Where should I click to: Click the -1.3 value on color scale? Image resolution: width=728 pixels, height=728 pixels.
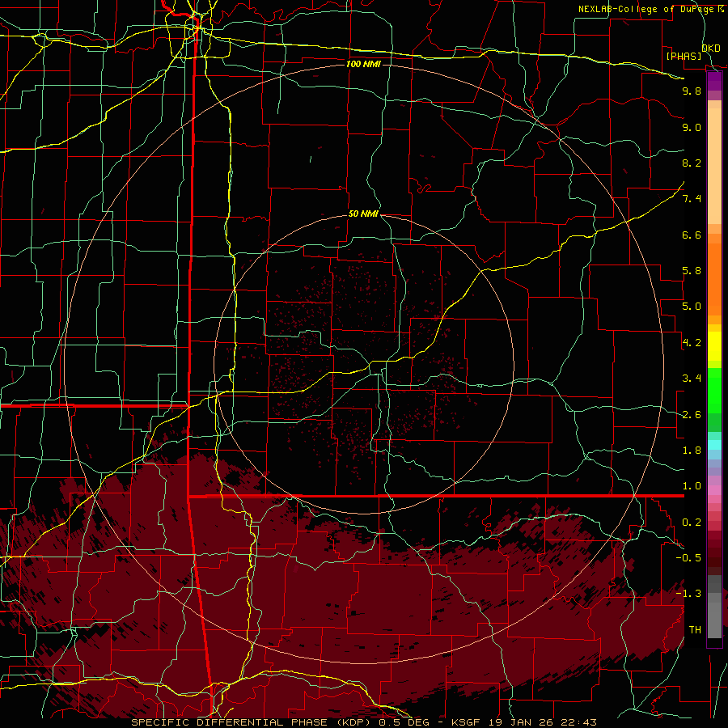[688, 594]
